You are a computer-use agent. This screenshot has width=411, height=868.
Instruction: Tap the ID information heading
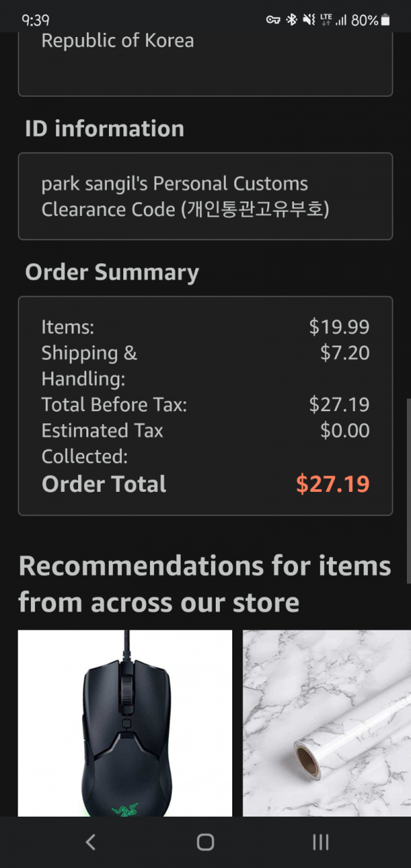click(104, 128)
